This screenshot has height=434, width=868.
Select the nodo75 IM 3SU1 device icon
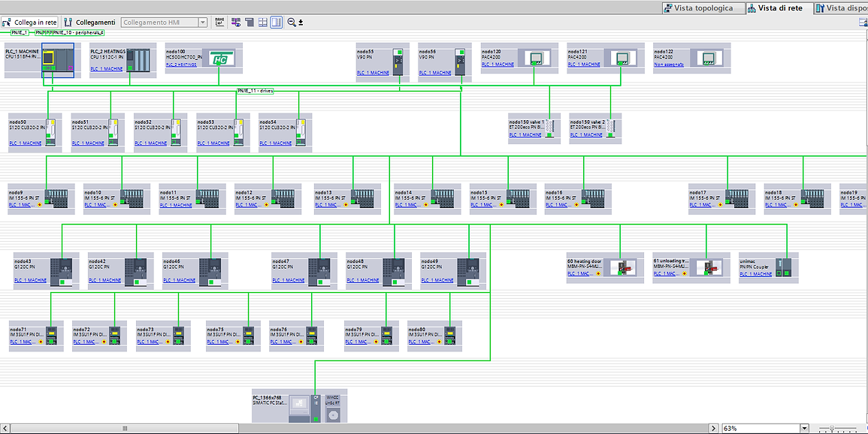(x=248, y=336)
